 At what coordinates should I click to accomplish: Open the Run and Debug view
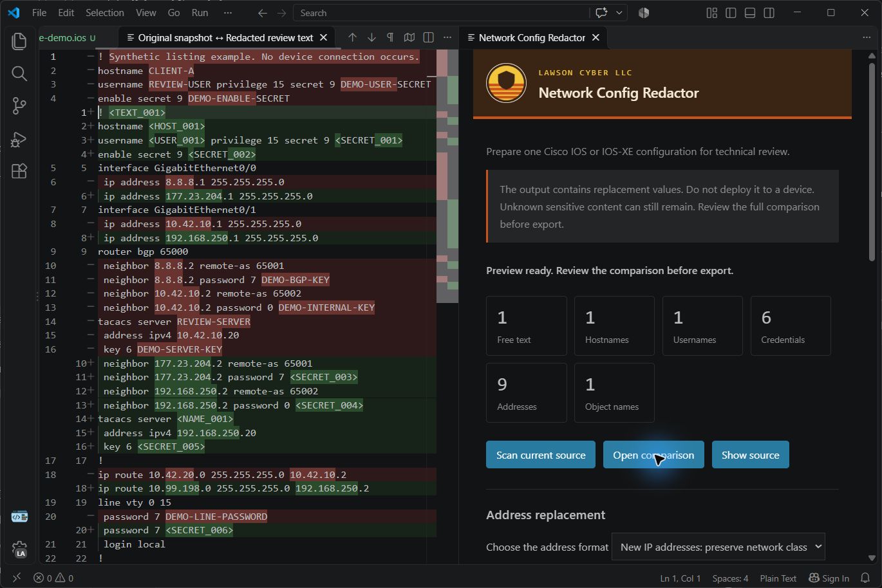pyautogui.click(x=19, y=138)
